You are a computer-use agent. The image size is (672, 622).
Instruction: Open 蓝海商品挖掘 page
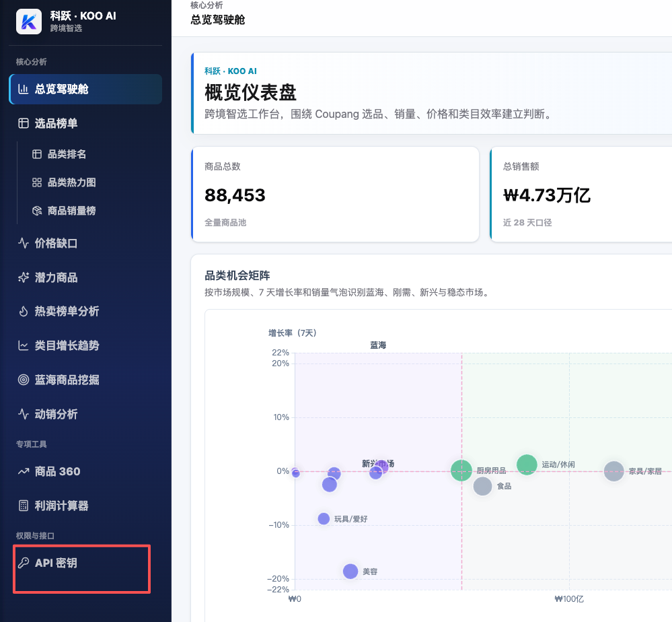pos(85,380)
